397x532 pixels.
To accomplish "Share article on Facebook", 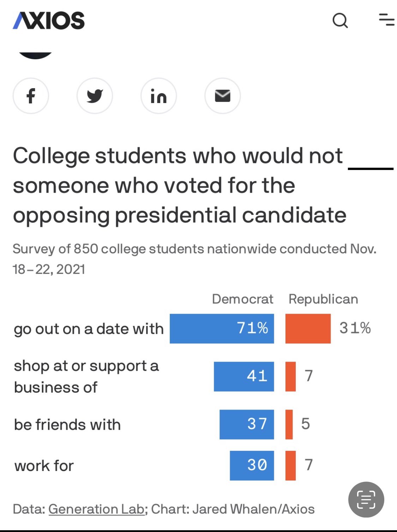I will point(31,96).
